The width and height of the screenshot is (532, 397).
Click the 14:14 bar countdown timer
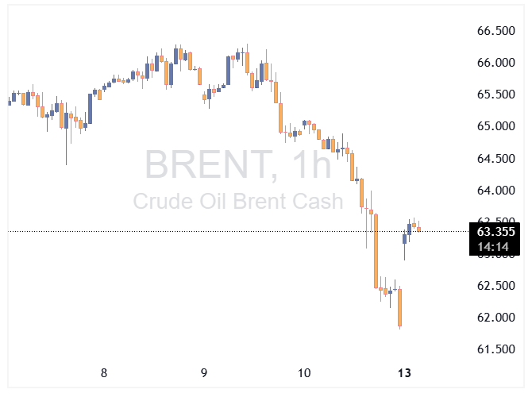click(x=495, y=247)
